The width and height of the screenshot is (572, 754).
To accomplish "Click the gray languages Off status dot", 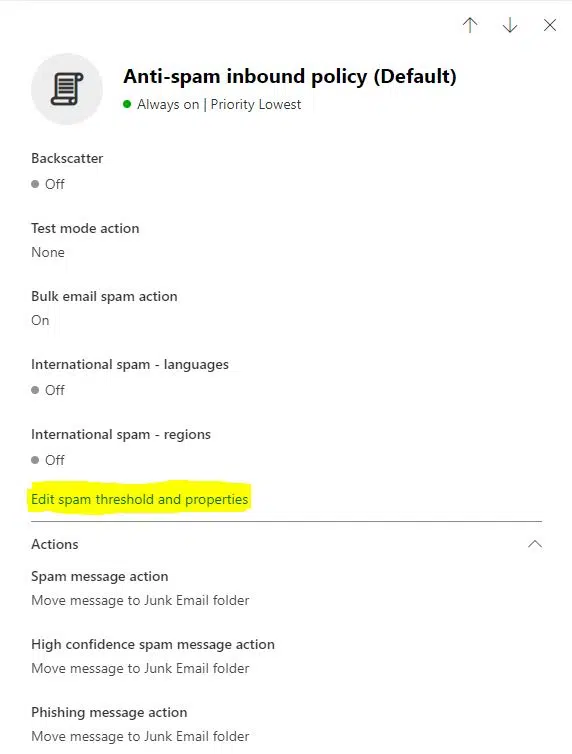I will (x=35, y=390).
